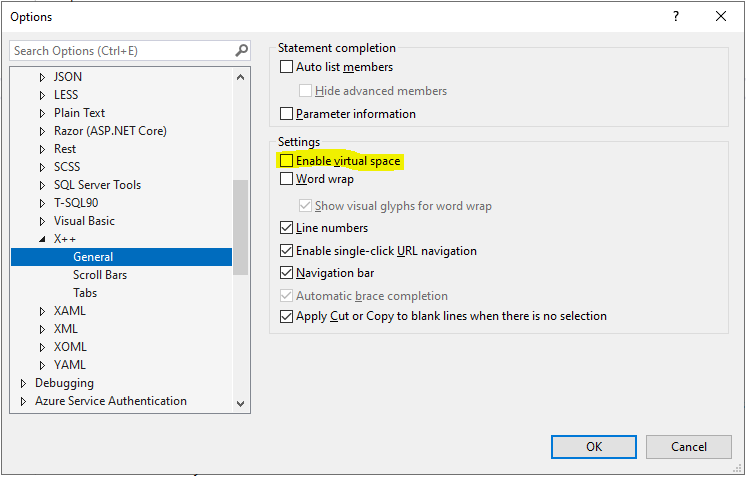The width and height of the screenshot is (746, 477).
Task: Click the options tree scrollbar thumb
Action: coord(240,227)
